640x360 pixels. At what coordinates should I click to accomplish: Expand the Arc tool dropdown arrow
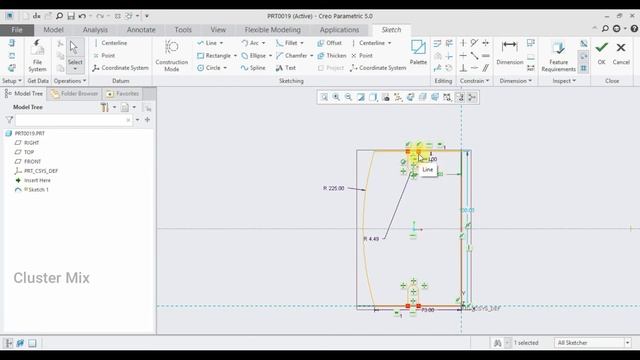point(263,43)
